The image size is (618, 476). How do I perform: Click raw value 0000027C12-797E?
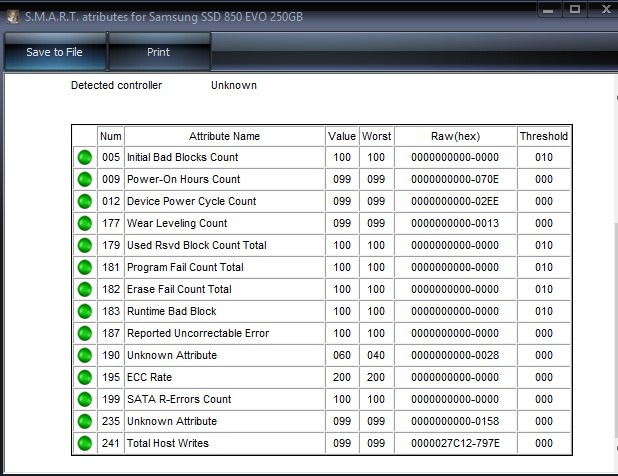coord(455,443)
